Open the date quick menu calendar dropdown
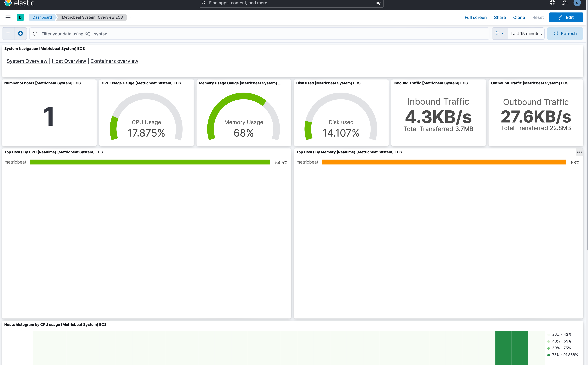The image size is (588, 365). (x=500, y=34)
